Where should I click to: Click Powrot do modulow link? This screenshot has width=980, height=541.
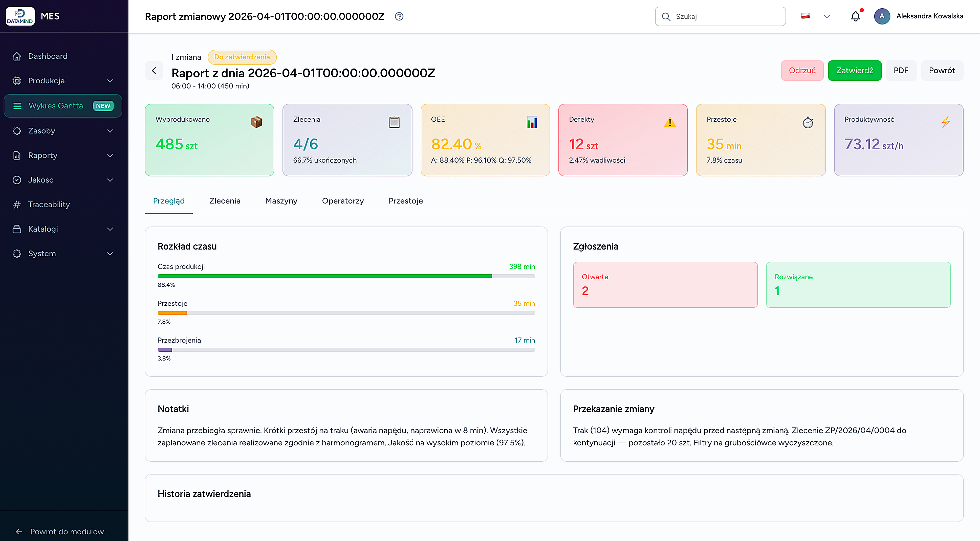click(59, 532)
